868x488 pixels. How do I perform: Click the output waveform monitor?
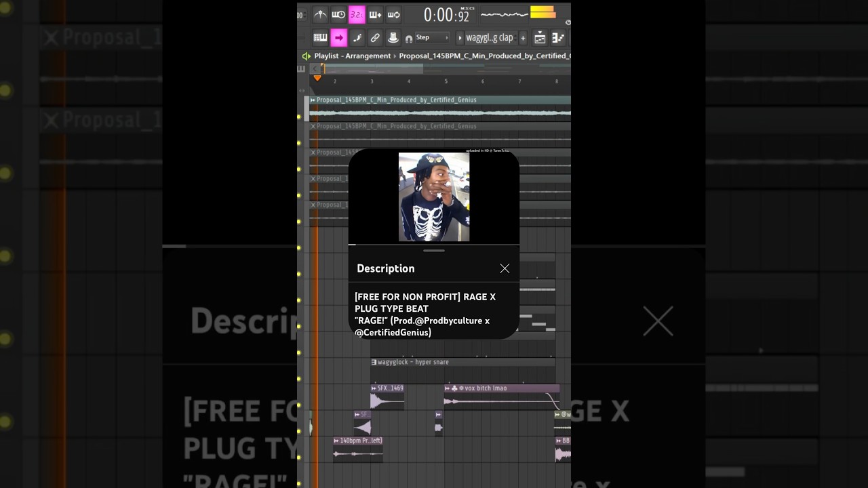(x=504, y=14)
